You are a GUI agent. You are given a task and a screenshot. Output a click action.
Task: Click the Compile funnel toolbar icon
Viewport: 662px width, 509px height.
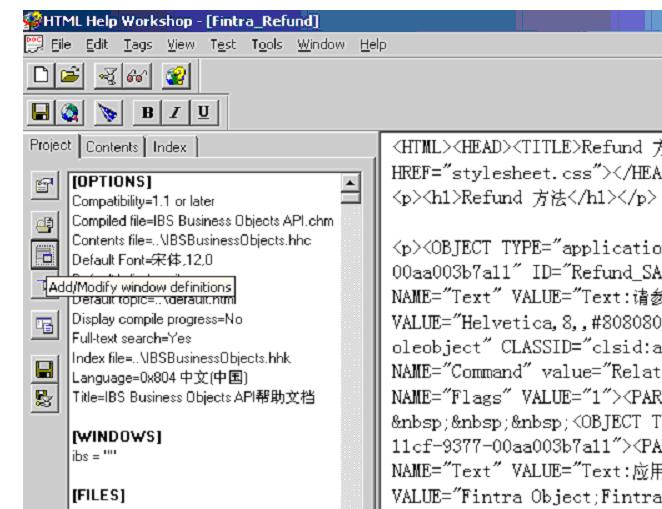pyautogui.click(x=108, y=76)
